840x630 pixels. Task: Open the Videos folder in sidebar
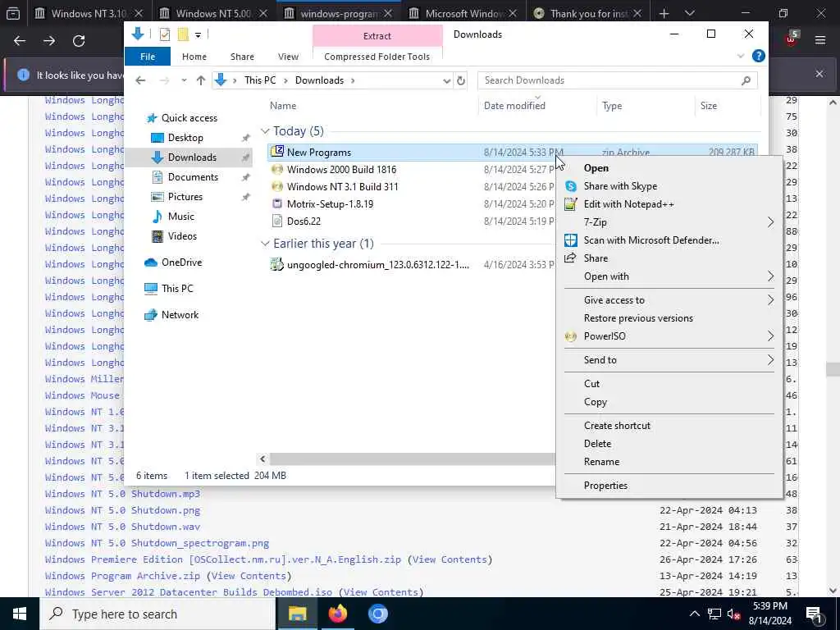(182, 236)
